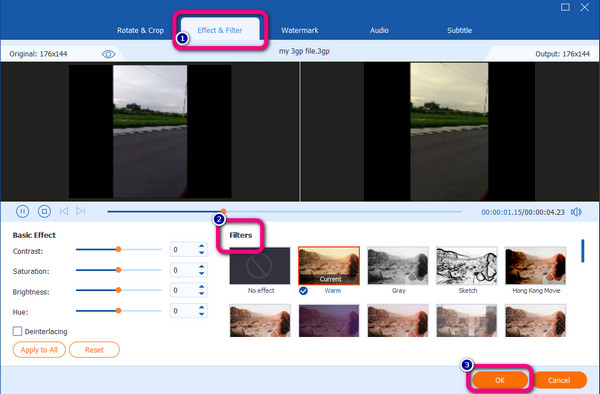This screenshot has height=394, width=600.
Task: Click the original video preview
Action: click(150, 131)
